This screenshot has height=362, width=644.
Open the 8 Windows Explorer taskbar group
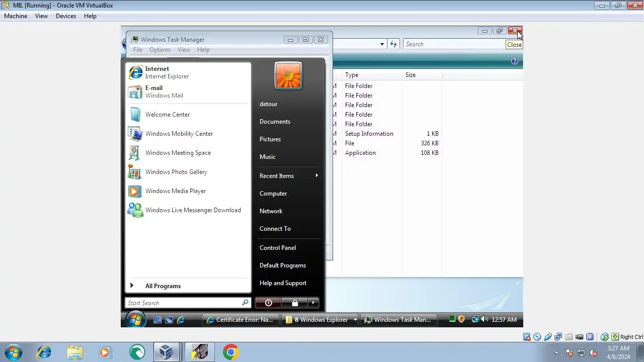click(x=320, y=320)
